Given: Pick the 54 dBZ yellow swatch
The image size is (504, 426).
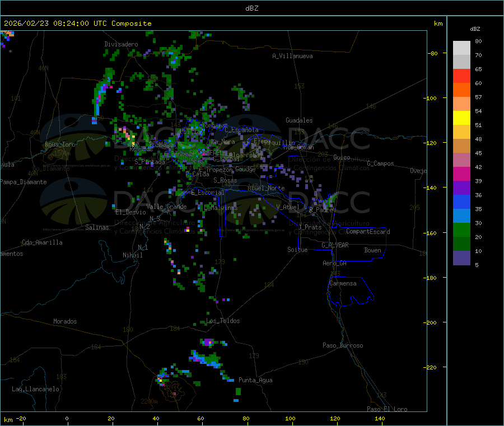Looking at the screenshot, I should click(x=461, y=118).
